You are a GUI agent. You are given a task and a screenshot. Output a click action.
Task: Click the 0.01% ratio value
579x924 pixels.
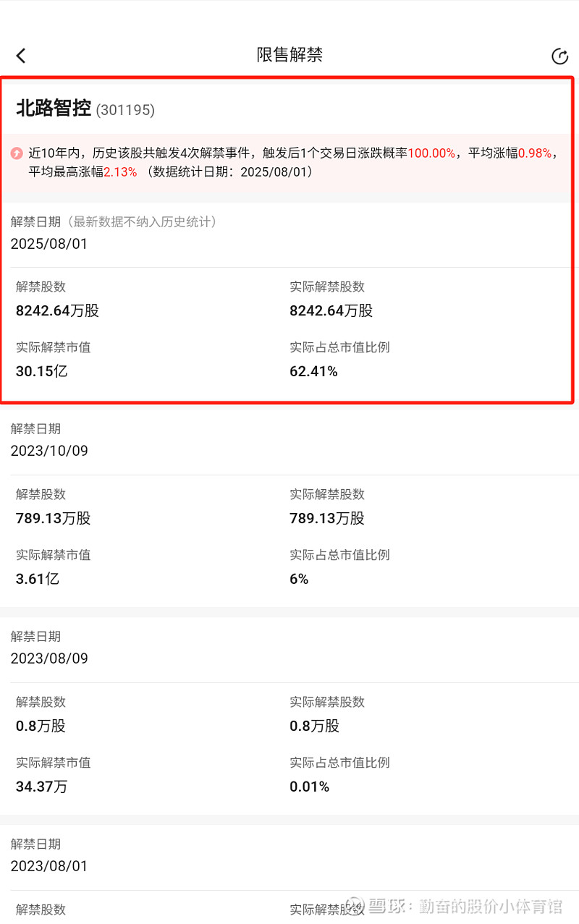(310, 787)
